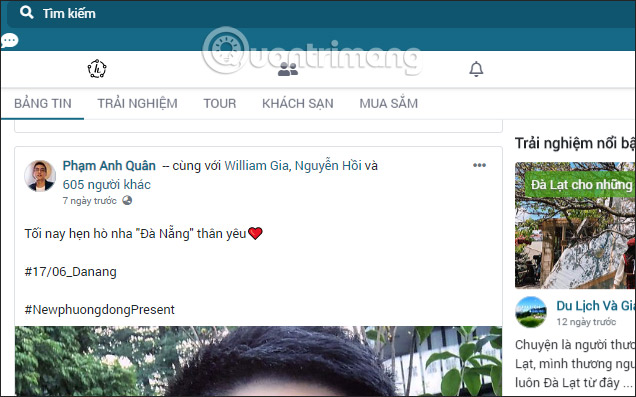Image resolution: width=636 pixels, height=397 pixels.
Task: Click the #NewphuongdongPresent hashtag text
Action: pos(99,310)
